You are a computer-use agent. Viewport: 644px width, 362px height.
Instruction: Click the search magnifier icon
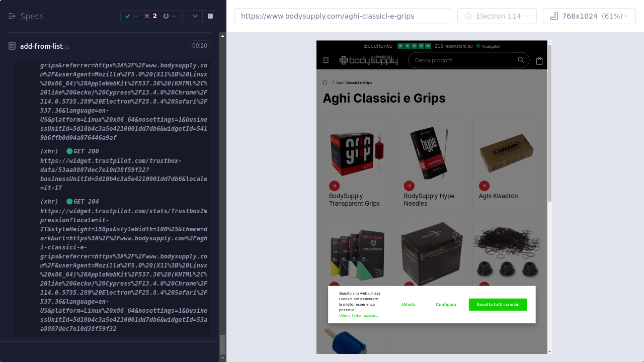coord(521,60)
